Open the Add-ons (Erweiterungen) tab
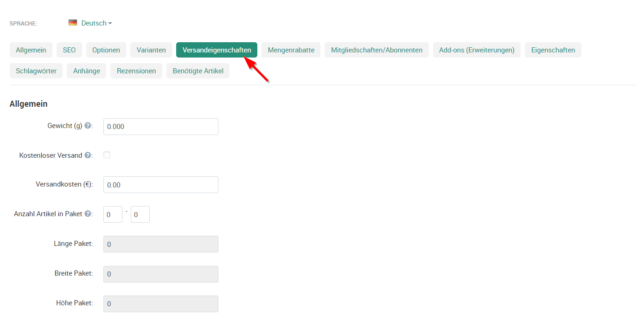Image resolution: width=644 pixels, height=335 pixels. coord(477,50)
